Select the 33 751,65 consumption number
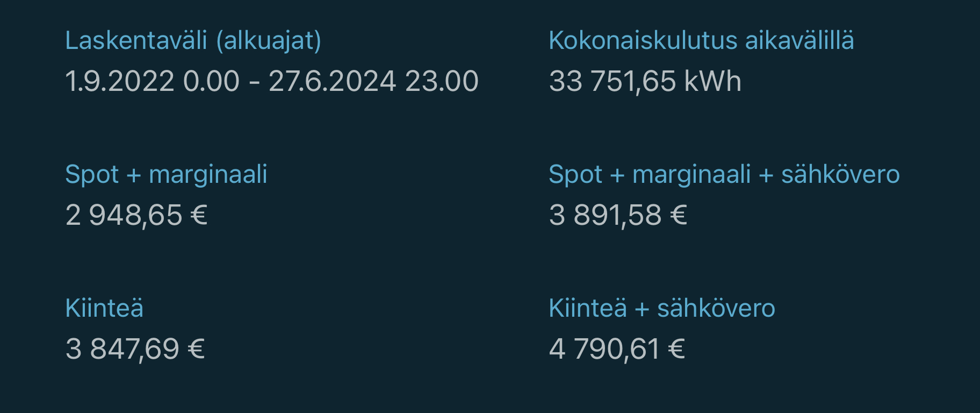This screenshot has height=413, width=980. pos(612,81)
